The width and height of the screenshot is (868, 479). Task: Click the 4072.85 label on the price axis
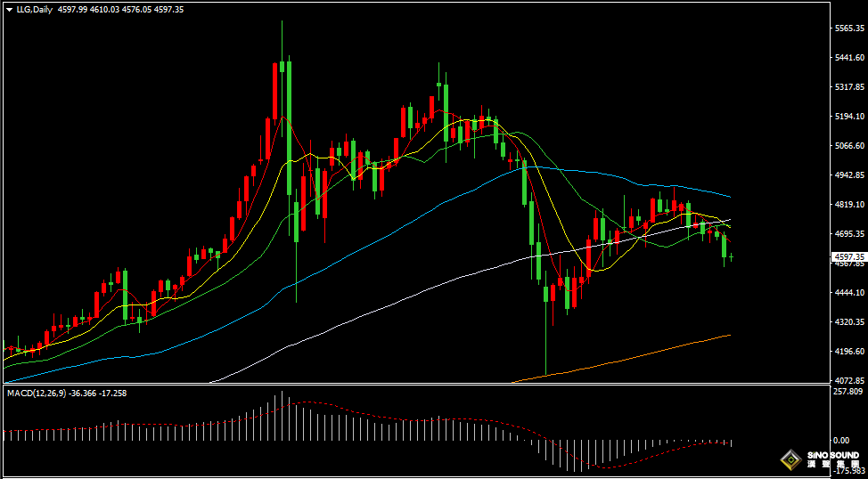[x=848, y=380]
